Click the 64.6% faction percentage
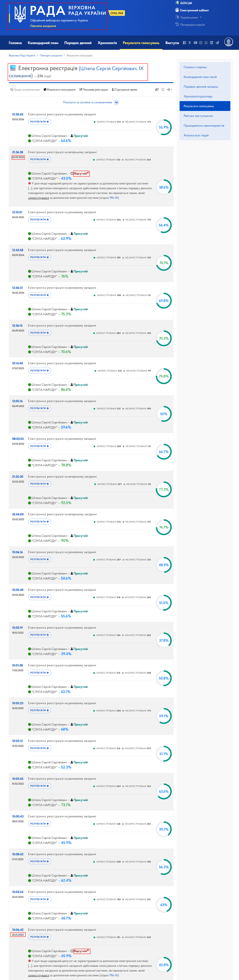Viewport: 239px width, 980px height. (66, 141)
